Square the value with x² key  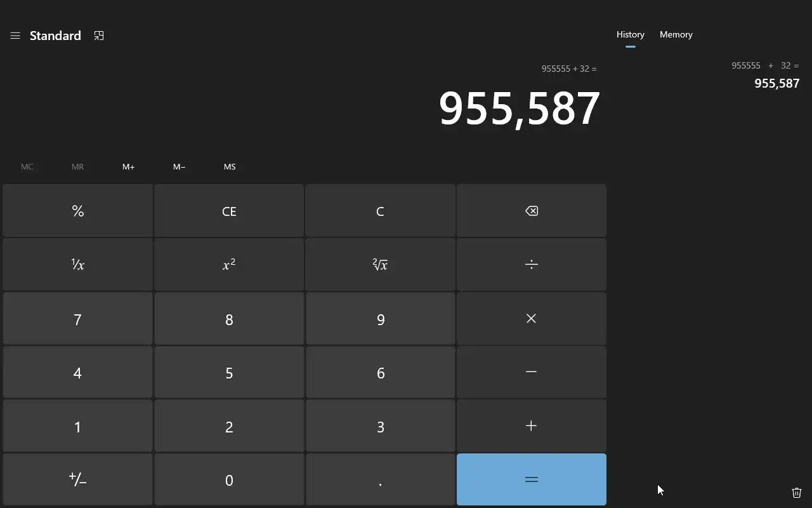click(x=229, y=265)
